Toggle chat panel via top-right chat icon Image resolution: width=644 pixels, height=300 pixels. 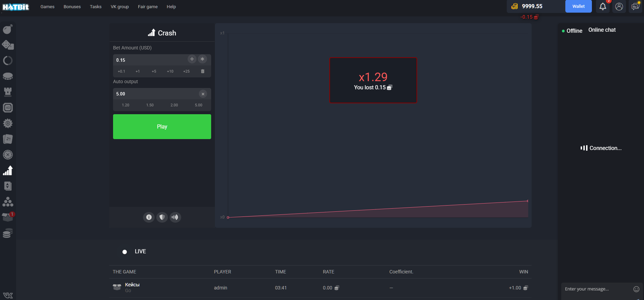635,6
